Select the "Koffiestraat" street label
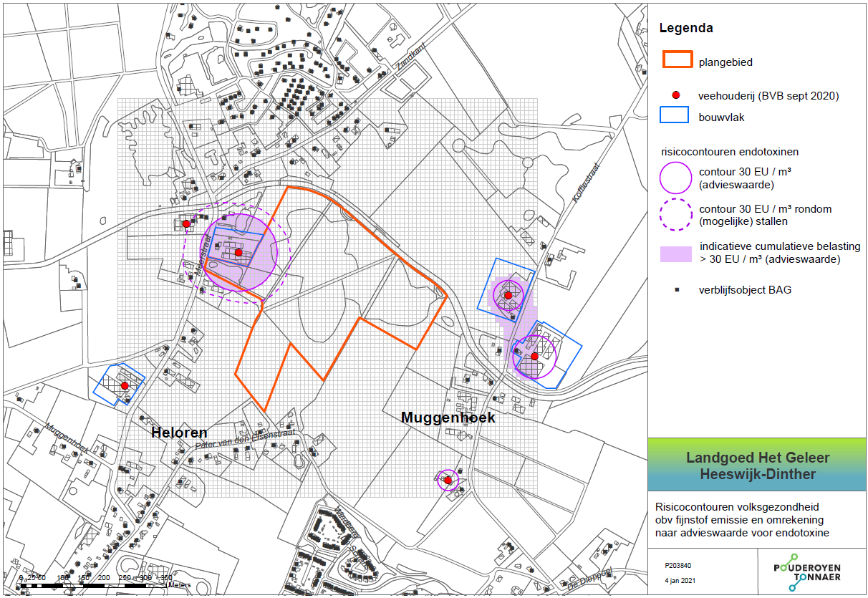The width and height of the screenshot is (868, 598). 586,182
